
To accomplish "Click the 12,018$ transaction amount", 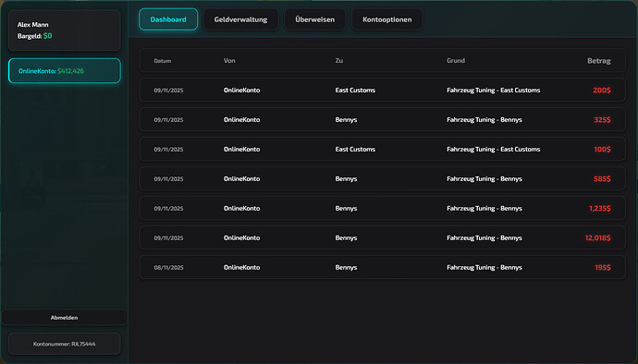I will click(597, 238).
